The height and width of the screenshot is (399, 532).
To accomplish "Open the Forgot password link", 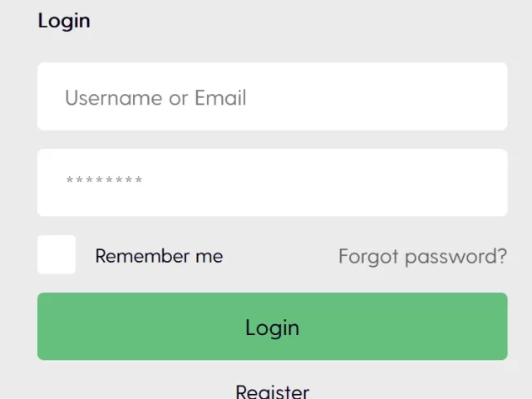I will point(422,256).
